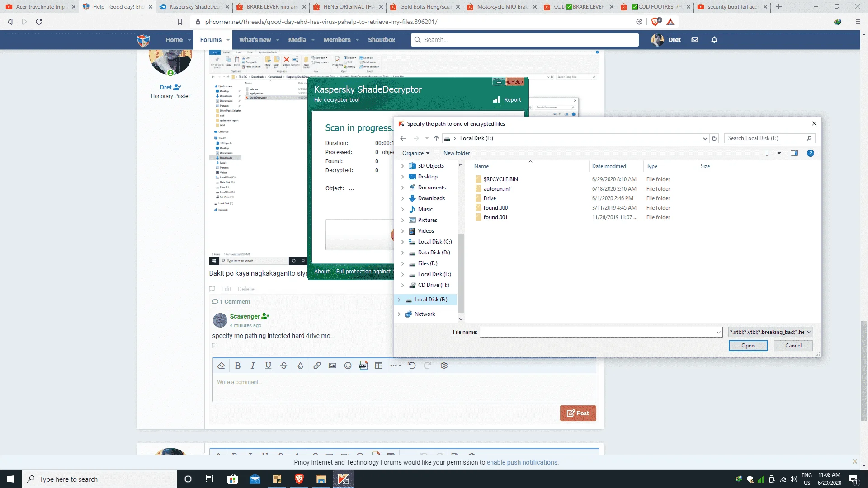This screenshot has height=488, width=868.
Task: Click the forum Search box
Action: tap(524, 40)
